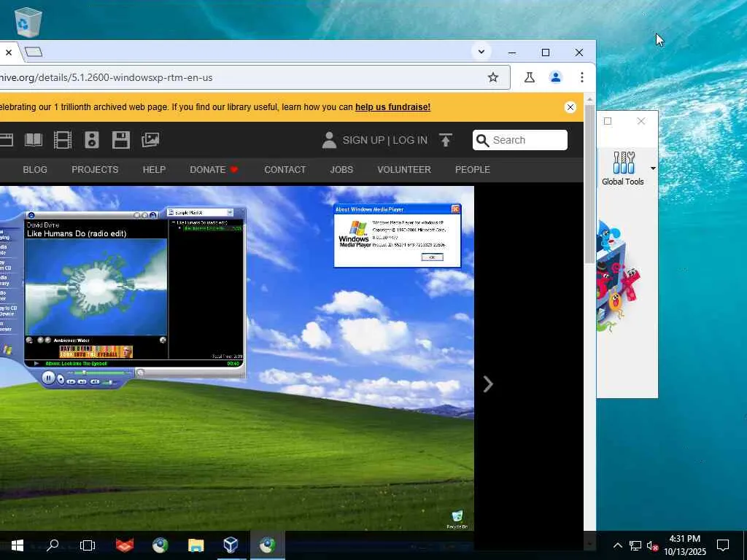Open the HELP menu item

(x=154, y=169)
